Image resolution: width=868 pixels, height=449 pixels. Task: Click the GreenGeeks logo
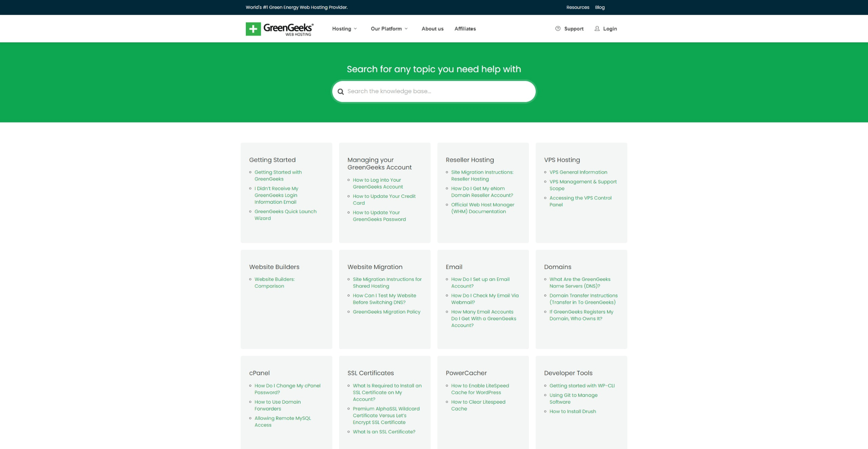(x=280, y=29)
